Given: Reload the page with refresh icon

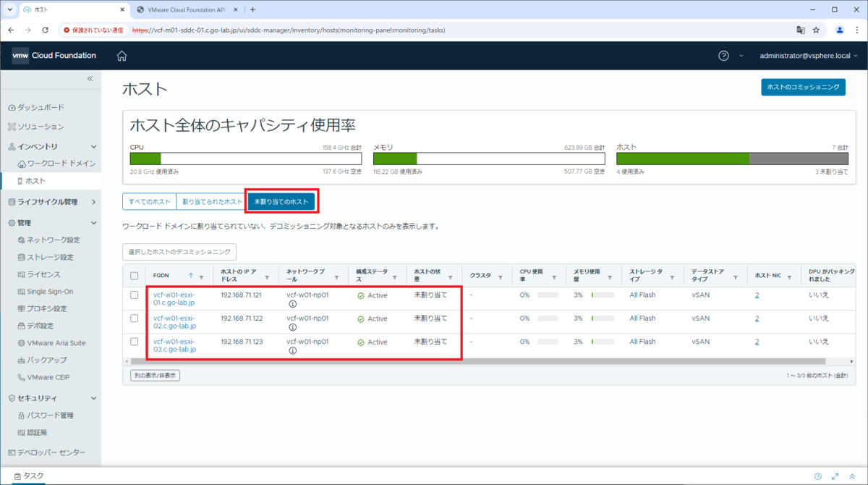Looking at the screenshot, I should pyautogui.click(x=46, y=30).
